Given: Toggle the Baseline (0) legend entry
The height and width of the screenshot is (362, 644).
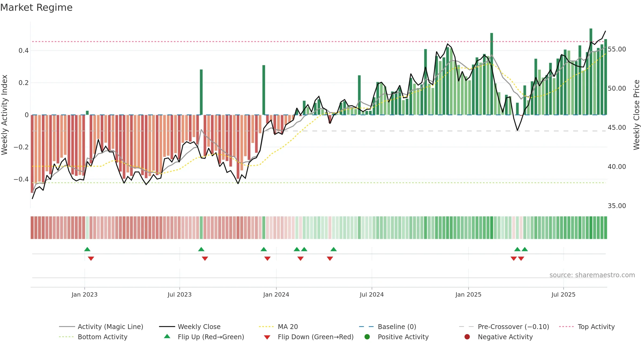Looking at the screenshot, I should [x=387, y=327].
